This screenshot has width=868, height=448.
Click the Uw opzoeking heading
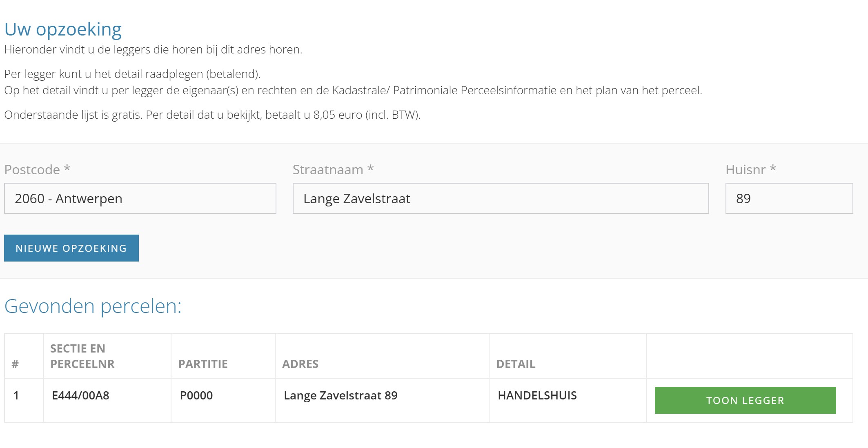click(63, 29)
